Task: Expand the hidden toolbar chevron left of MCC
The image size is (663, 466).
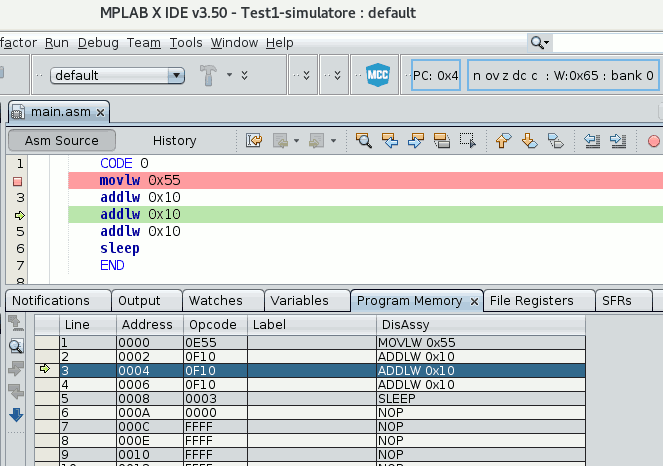Action: pyautogui.click(x=339, y=75)
